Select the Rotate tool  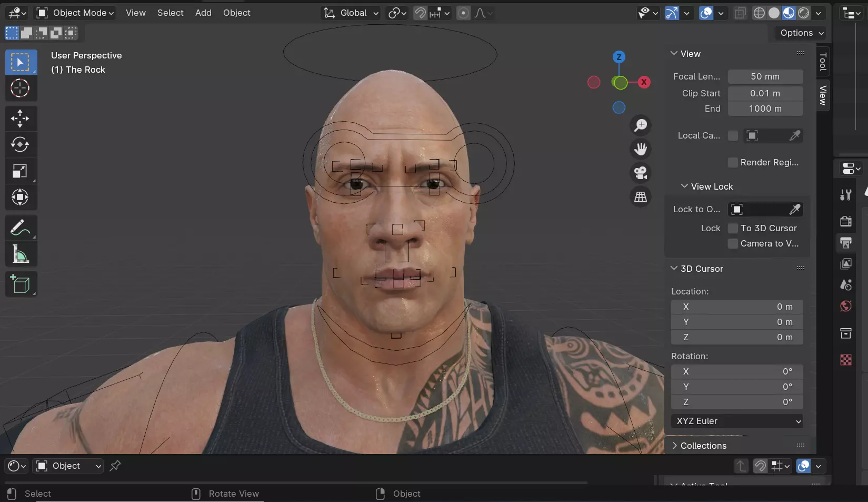(x=21, y=145)
